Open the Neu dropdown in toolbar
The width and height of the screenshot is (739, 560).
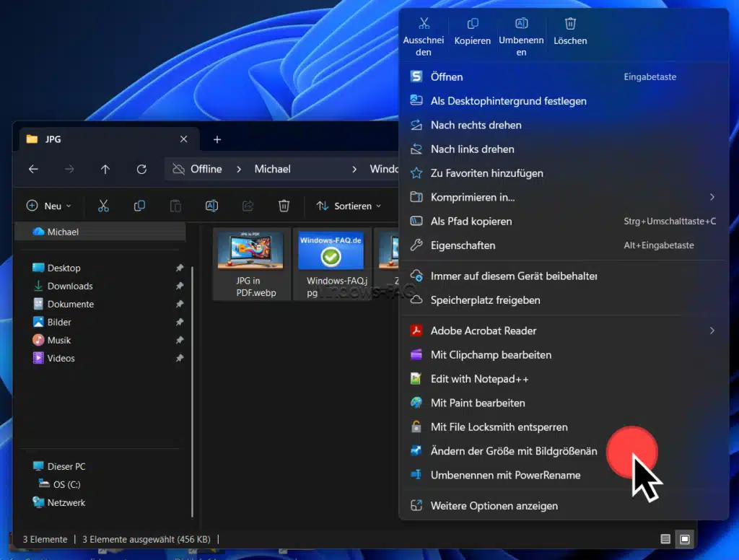[x=49, y=206]
